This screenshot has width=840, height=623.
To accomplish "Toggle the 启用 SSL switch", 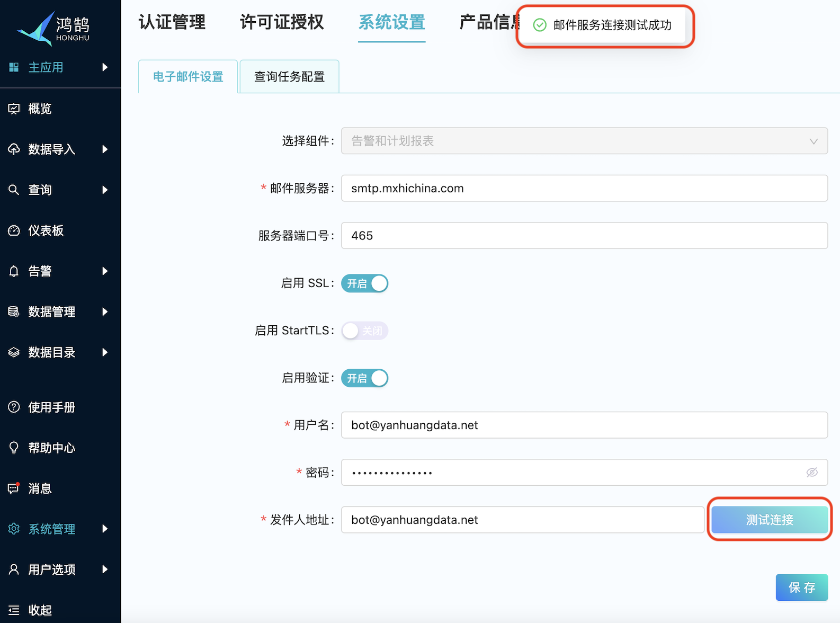I will pos(364,283).
